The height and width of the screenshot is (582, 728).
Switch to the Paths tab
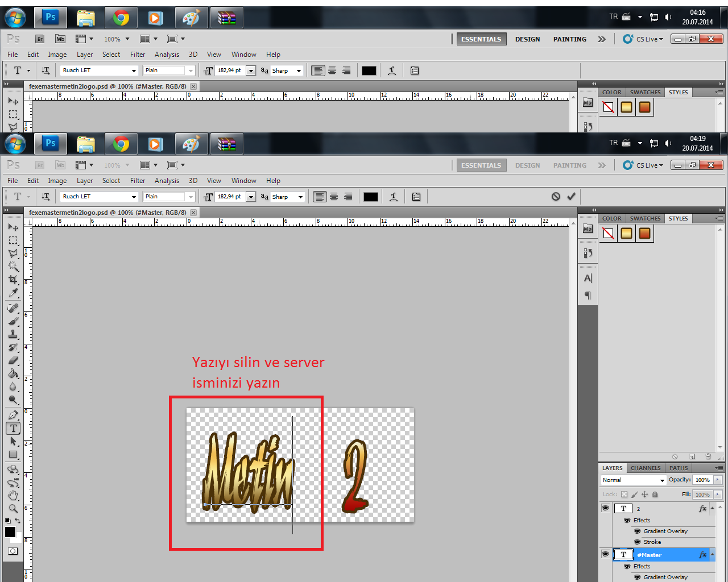pos(679,468)
